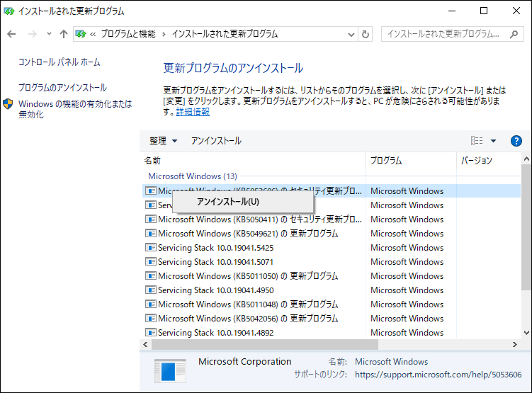Click the support link for 5053606

[438, 375]
